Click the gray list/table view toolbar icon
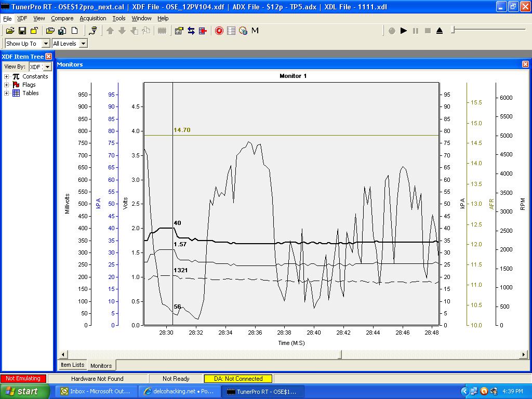 [231, 31]
